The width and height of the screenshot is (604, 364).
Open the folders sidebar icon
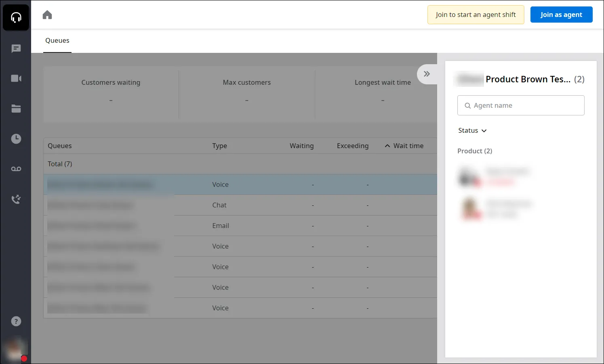(16, 109)
